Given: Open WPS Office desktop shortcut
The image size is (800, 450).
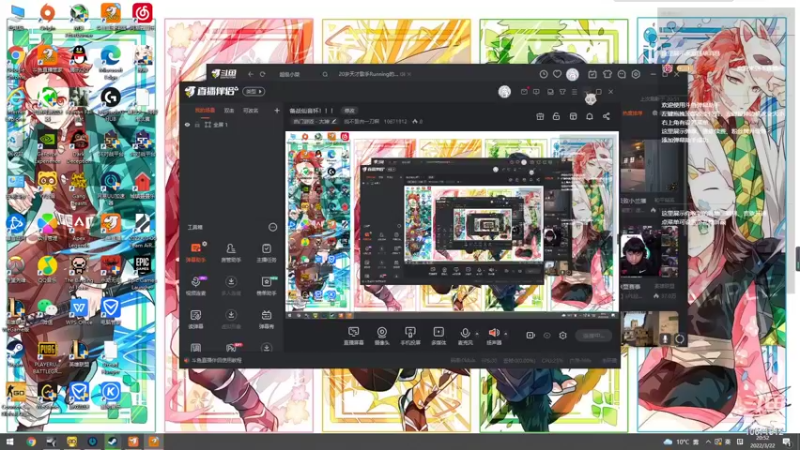Looking at the screenshot, I should (x=79, y=311).
